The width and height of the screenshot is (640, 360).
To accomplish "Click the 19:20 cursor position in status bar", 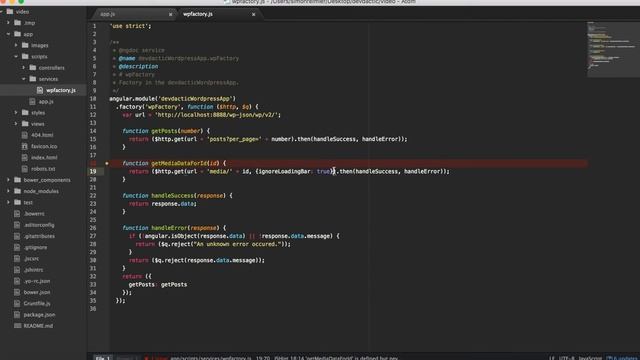I will click(x=263, y=358).
